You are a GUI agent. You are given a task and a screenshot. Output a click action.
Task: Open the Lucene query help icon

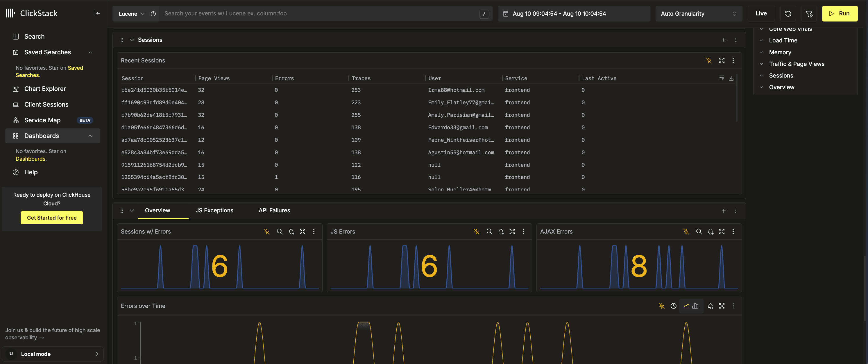pos(153,14)
